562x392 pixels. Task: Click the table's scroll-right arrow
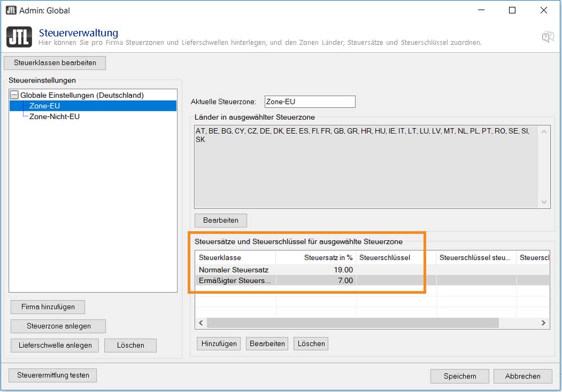543,323
